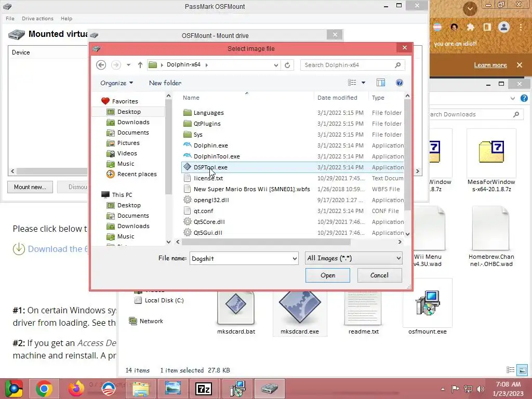Open Recent places in Favorites
The width and height of the screenshot is (532, 399).
click(x=137, y=174)
